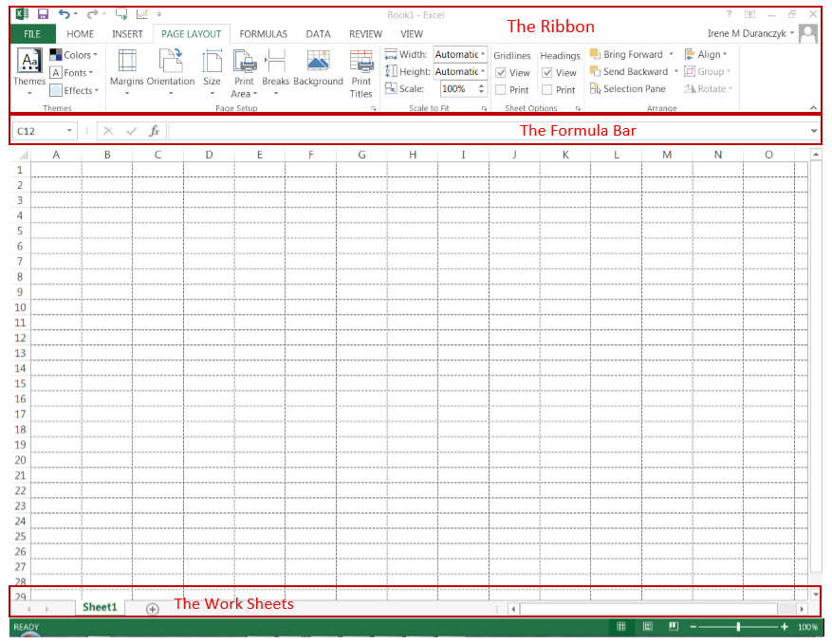Open the Breaks menu
This screenshot has width=832, height=644.
pyautogui.click(x=276, y=72)
